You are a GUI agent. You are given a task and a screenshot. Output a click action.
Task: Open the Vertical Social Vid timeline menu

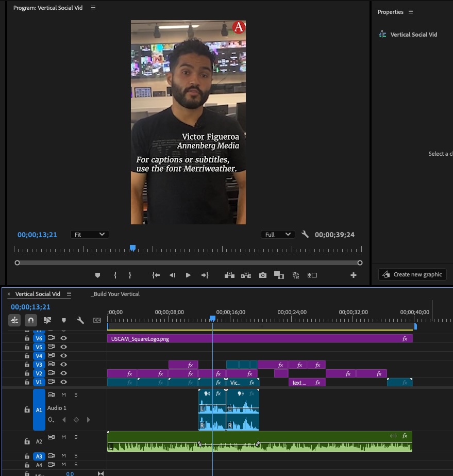tap(69, 294)
